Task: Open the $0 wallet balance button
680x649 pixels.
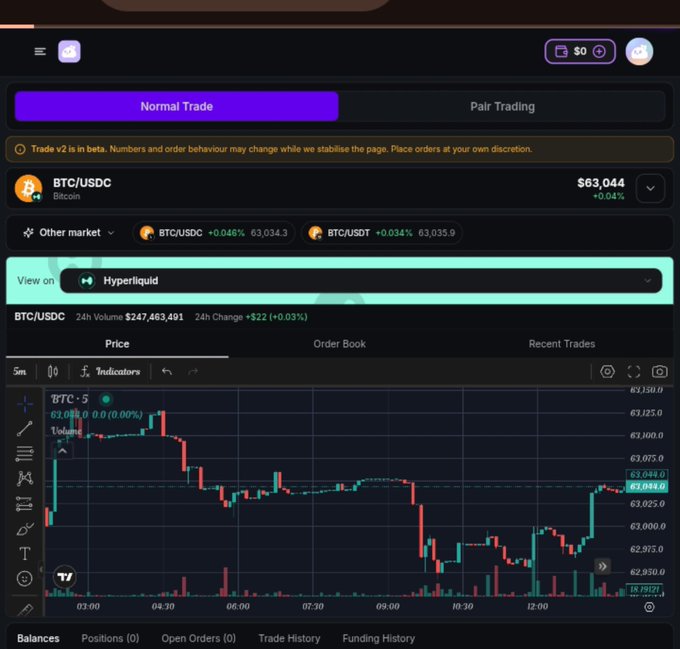Action: 580,52
